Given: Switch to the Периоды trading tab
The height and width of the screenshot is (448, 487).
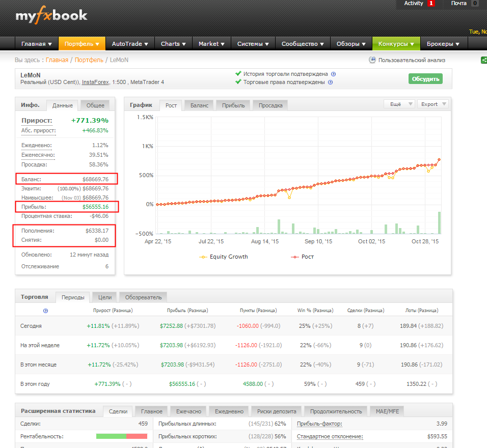Looking at the screenshot, I should point(73,297).
